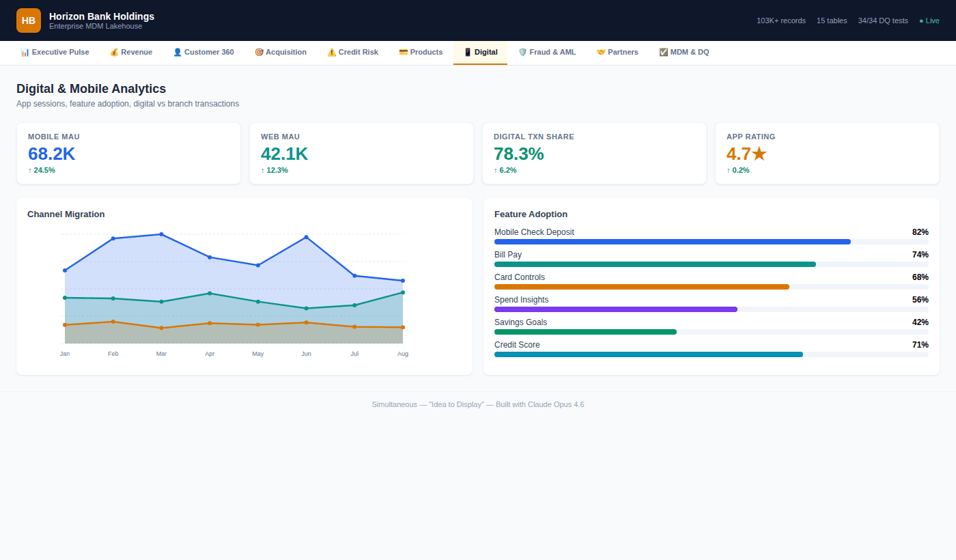Click the green Live status indicator
Screen dimensions: 956x560
[x=929, y=20]
